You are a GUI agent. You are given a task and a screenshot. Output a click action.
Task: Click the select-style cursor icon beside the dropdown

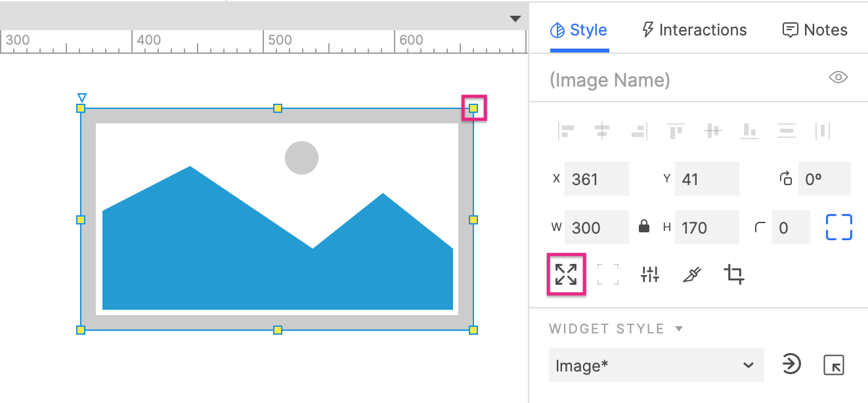click(x=833, y=364)
